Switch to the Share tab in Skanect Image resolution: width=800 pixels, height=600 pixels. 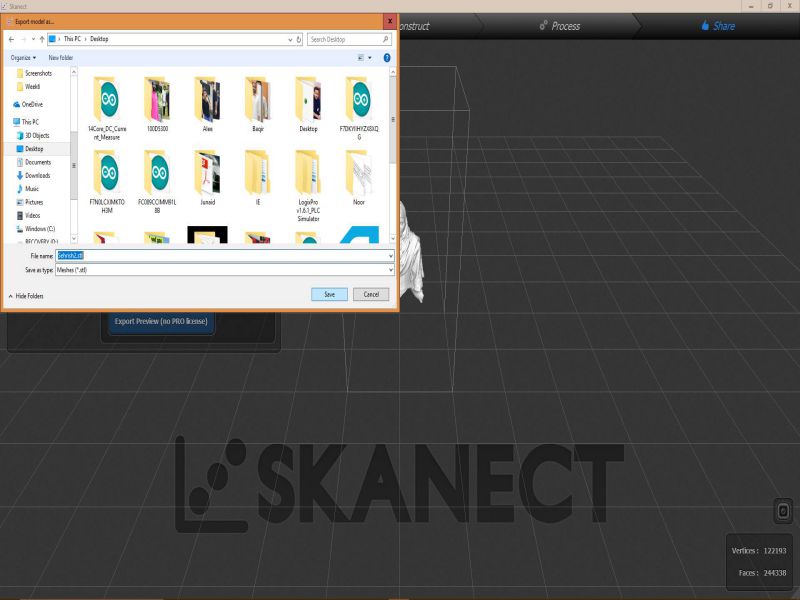tap(718, 26)
